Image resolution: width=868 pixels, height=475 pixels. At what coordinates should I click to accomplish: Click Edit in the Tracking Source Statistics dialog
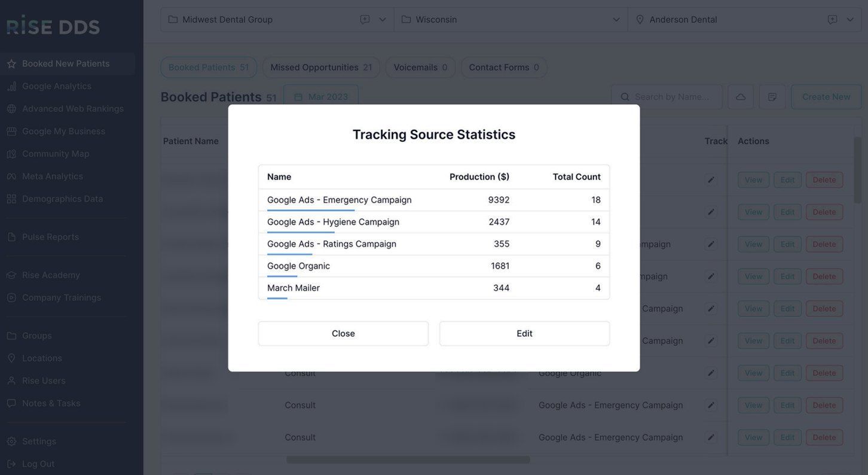point(525,334)
